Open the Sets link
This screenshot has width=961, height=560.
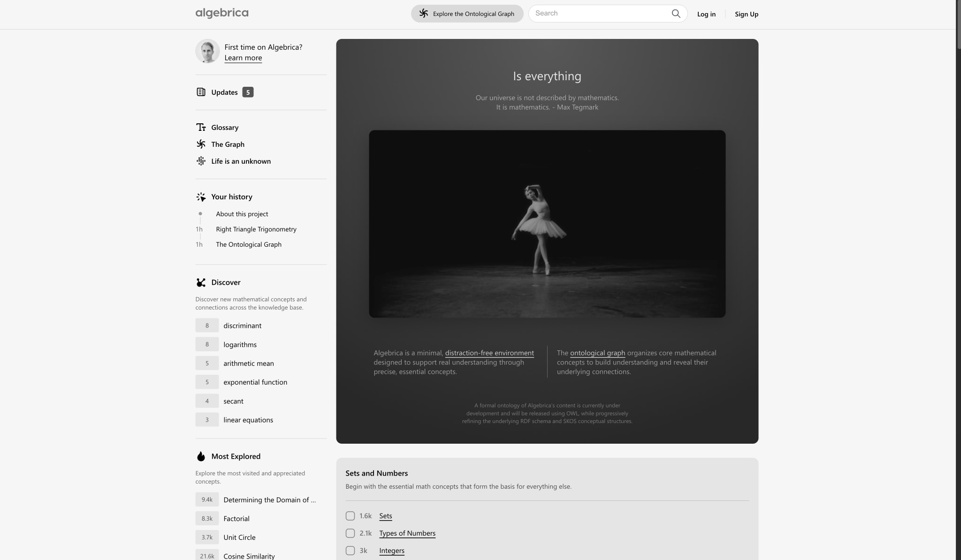coord(386,516)
